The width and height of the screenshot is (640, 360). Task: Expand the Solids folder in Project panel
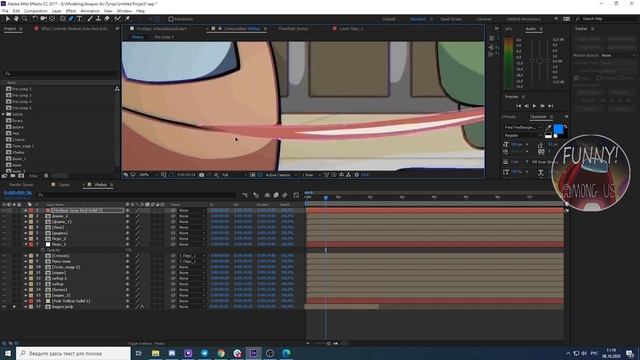click(x=4, y=114)
